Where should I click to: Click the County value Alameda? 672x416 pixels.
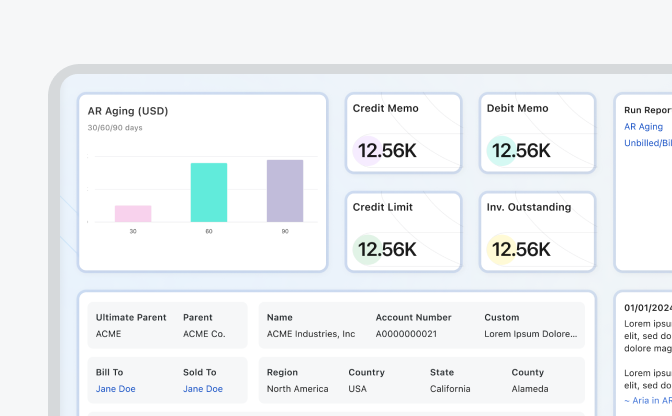pyautogui.click(x=529, y=389)
